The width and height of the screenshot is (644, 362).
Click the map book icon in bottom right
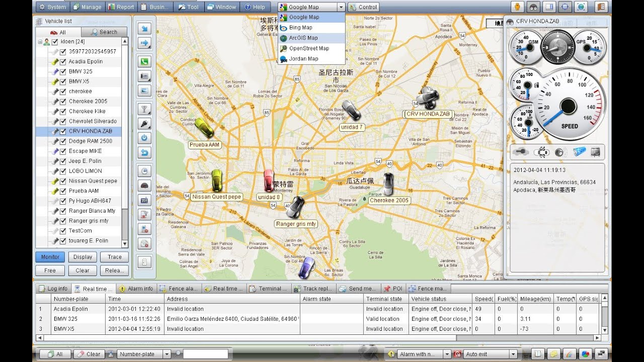538,354
